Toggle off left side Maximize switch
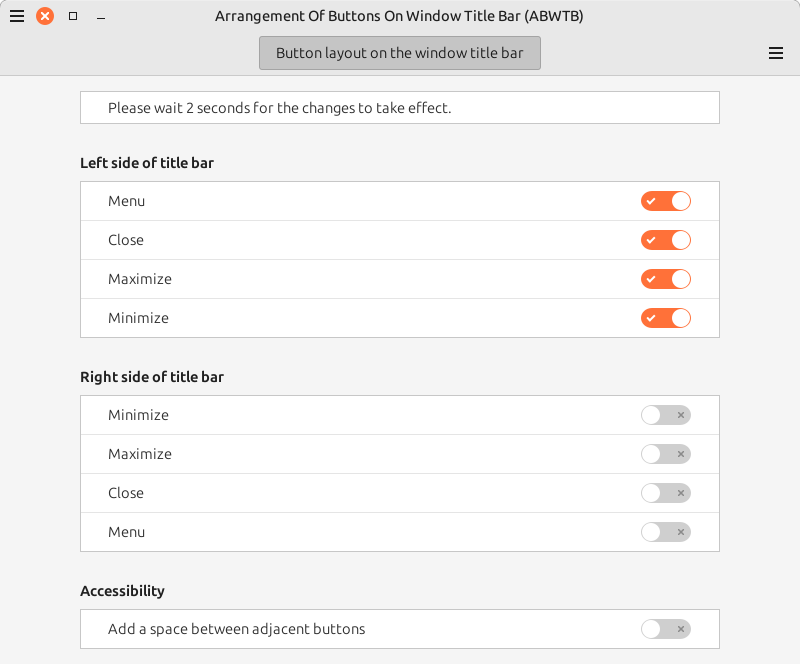 click(666, 279)
